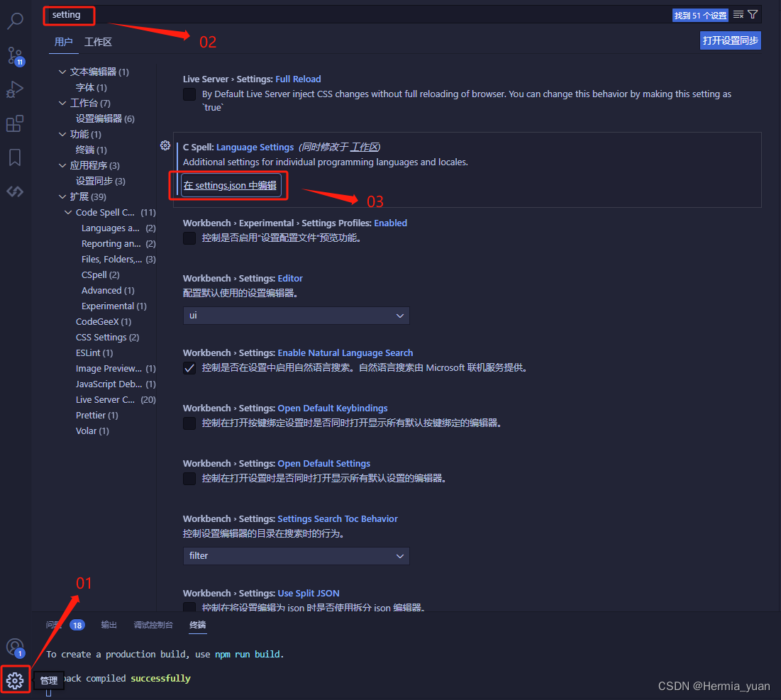
Task: Click the 打开设置同步 button
Action: tap(730, 40)
